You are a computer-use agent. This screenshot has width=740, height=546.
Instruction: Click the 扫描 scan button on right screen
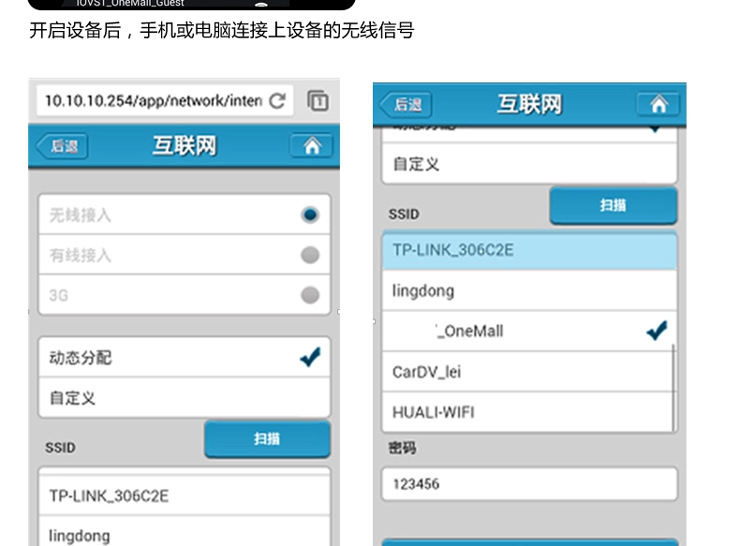(x=613, y=205)
